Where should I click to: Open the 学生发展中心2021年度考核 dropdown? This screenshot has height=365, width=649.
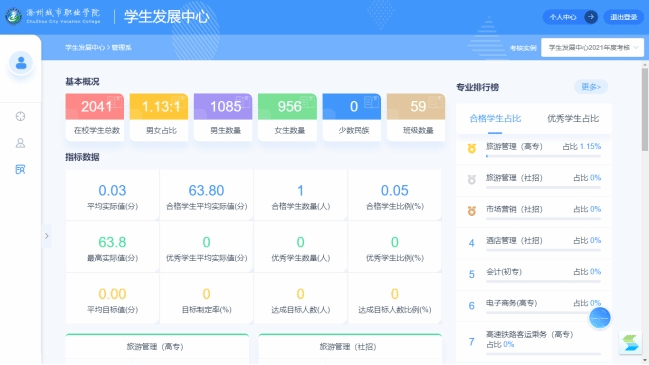coord(592,48)
